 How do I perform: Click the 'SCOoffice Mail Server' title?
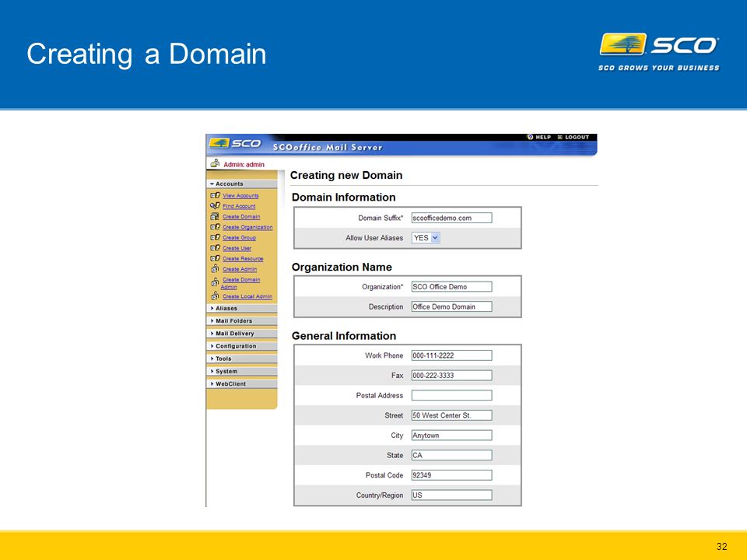328,148
